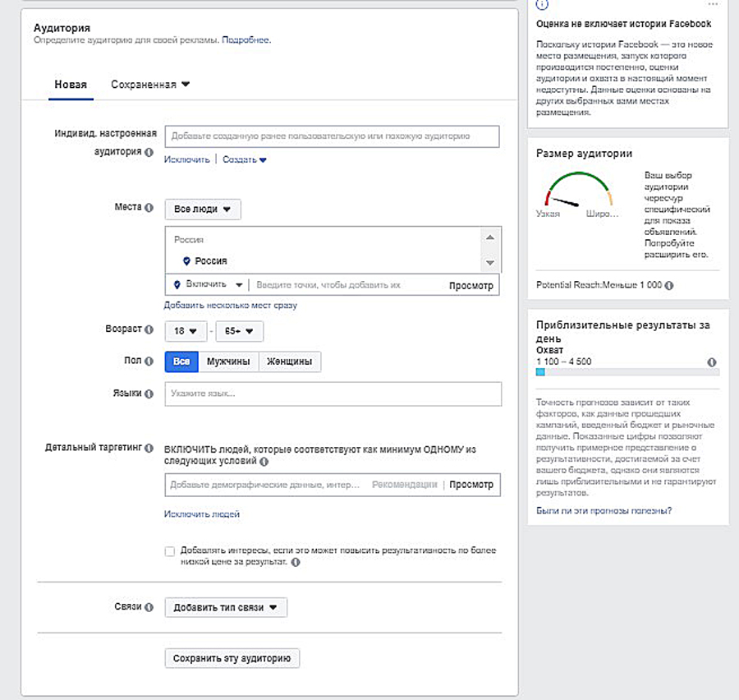
Task: Open minimum age 18 dropdown
Action: click(185, 331)
